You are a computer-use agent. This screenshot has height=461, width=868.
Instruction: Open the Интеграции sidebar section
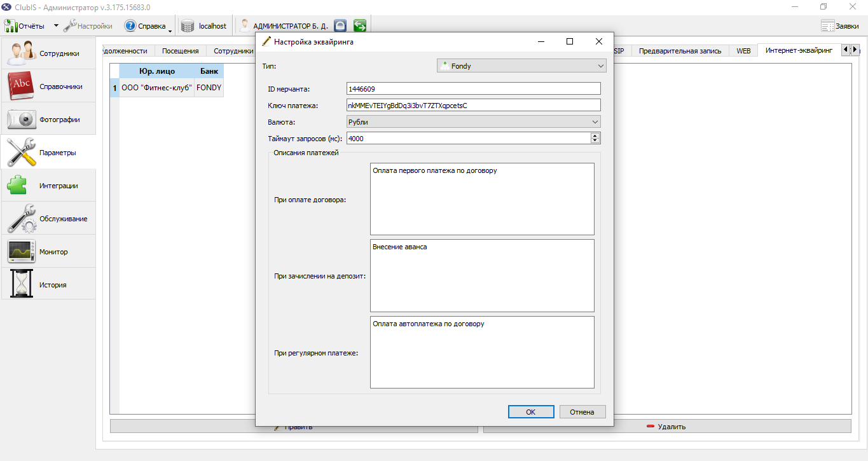click(48, 186)
